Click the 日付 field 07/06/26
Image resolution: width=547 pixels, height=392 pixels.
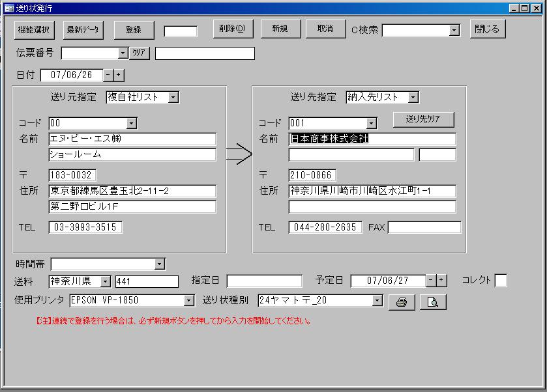[72, 75]
